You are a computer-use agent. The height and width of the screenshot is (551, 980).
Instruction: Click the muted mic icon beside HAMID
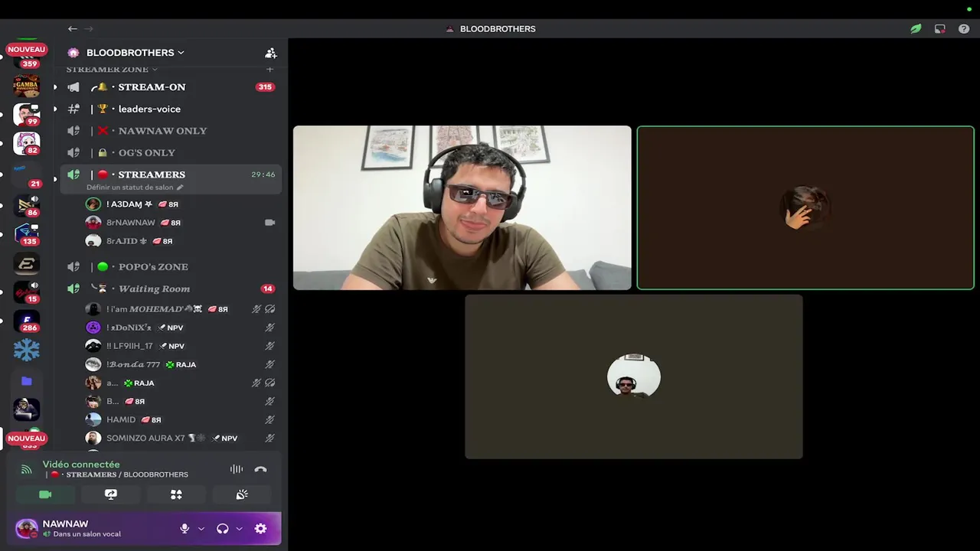click(x=269, y=419)
